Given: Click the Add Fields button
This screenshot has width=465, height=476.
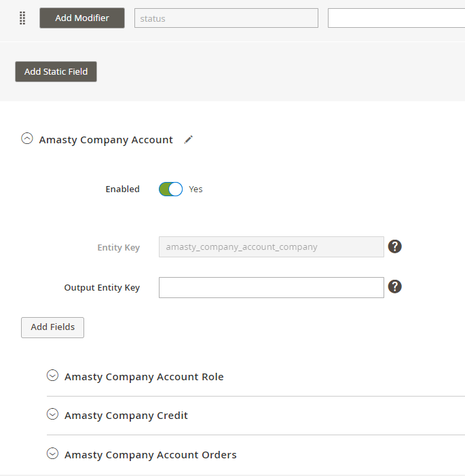Looking at the screenshot, I should tap(52, 327).
